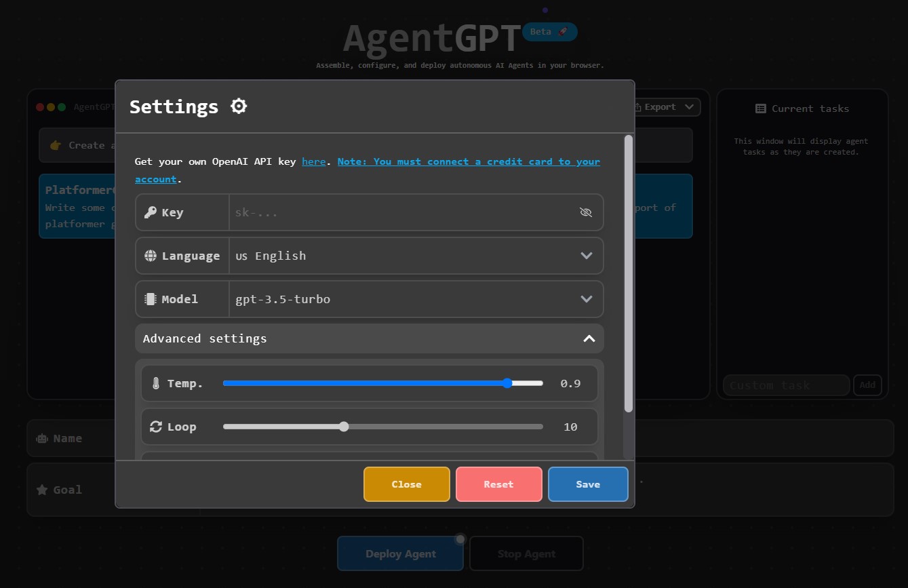This screenshot has width=908, height=588.
Task: Click the AgentGPT title heading
Action: click(432, 39)
